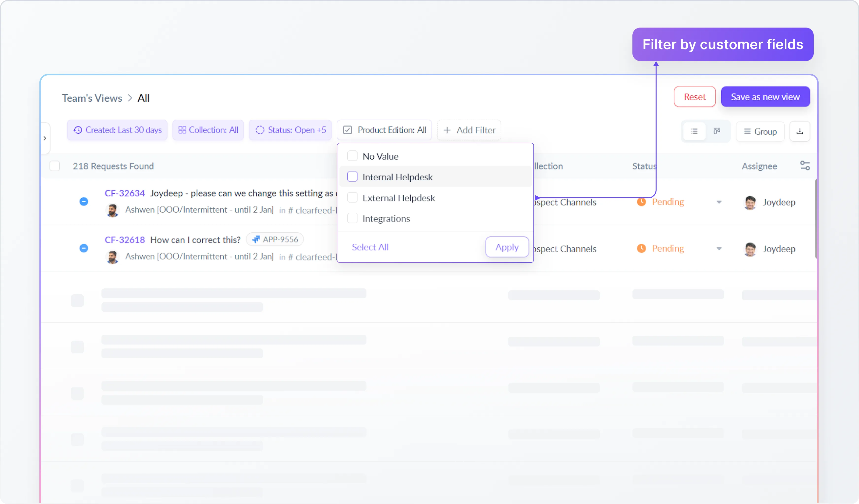Save current filters as new view
This screenshot has width=859, height=504.
coord(765,96)
